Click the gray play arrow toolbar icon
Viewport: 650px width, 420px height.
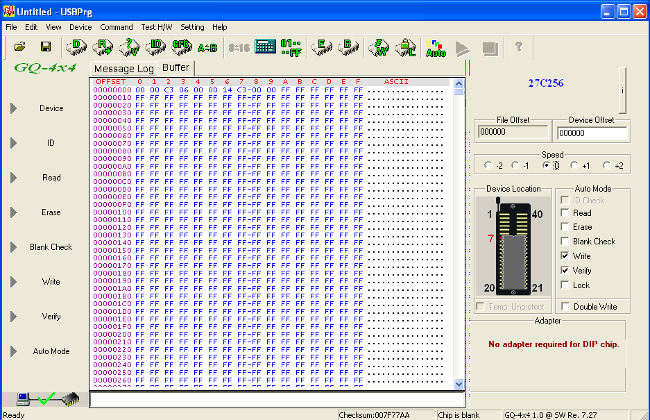[463, 49]
